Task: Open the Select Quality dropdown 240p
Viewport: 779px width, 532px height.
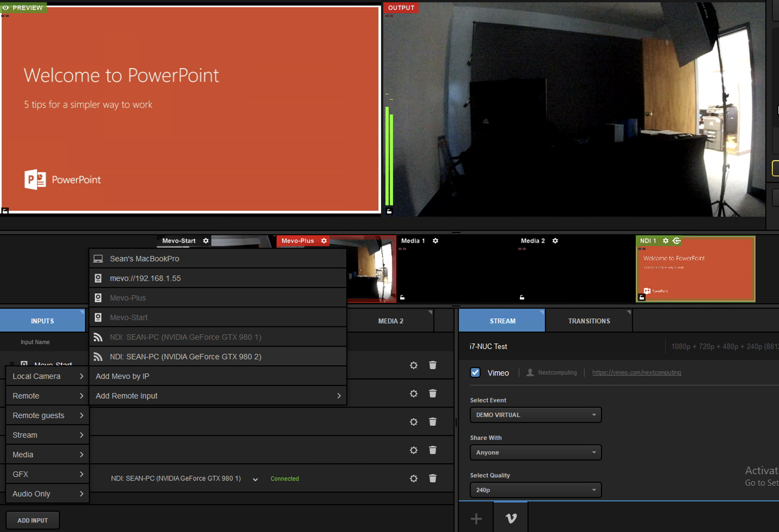Action: click(536, 490)
